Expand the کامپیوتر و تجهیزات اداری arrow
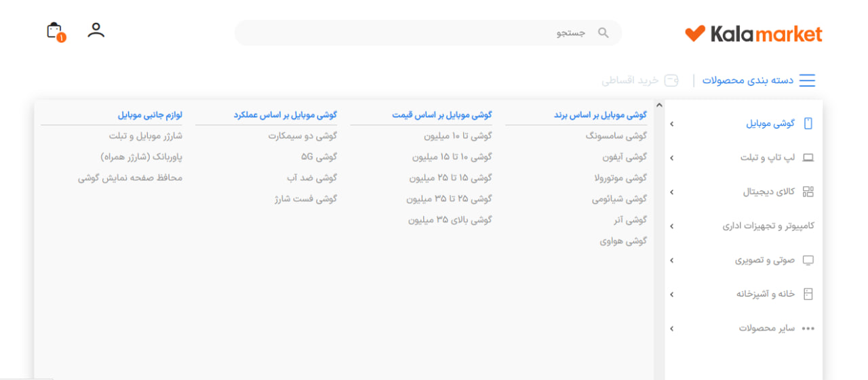 671,226
